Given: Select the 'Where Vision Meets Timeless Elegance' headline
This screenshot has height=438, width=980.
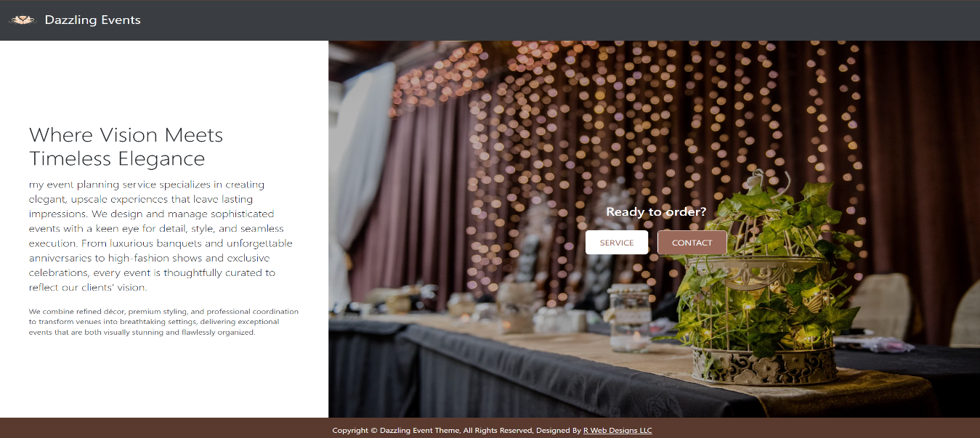Looking at the screenshot, I should coord(125,145).
